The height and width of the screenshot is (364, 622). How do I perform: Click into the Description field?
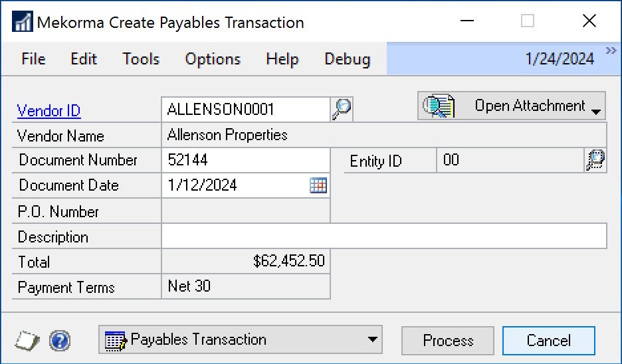[383, 236]
